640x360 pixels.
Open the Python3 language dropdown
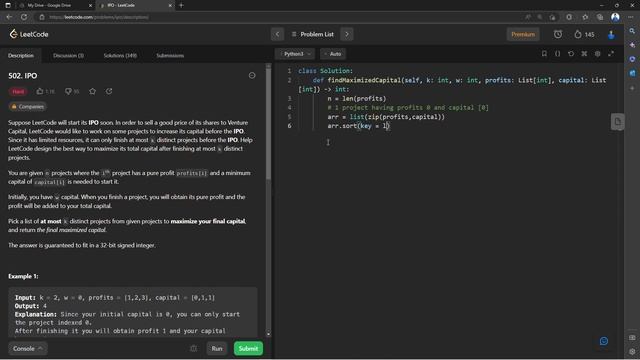click(x=295, y=54)
